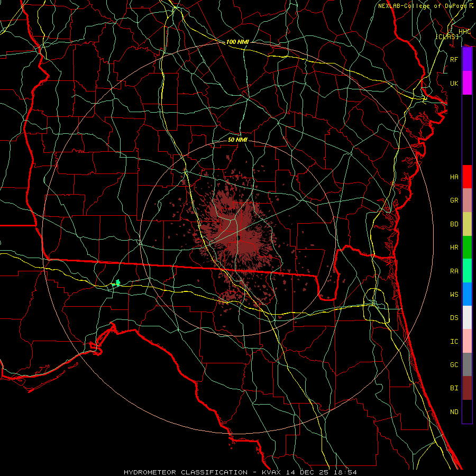
Task: Click the dark red BI swatch
Action: click(x=467, y=388)
